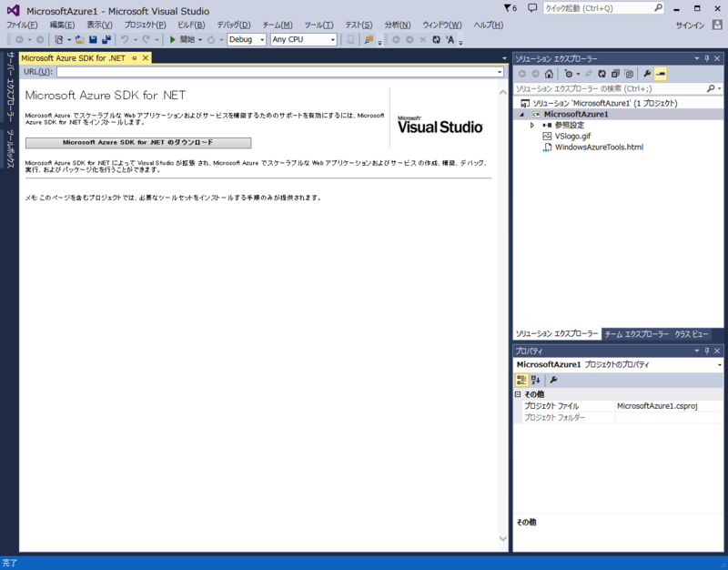
Task: Open the 編集(E) menu
Action: [x=62, y=25]
